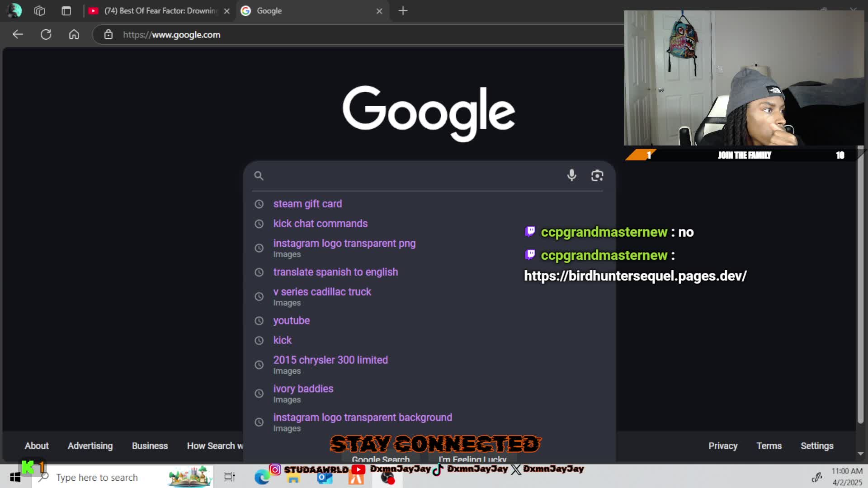Open the Business footer link
The height and width of the screenshot is (488, 868).
(150, 446)
